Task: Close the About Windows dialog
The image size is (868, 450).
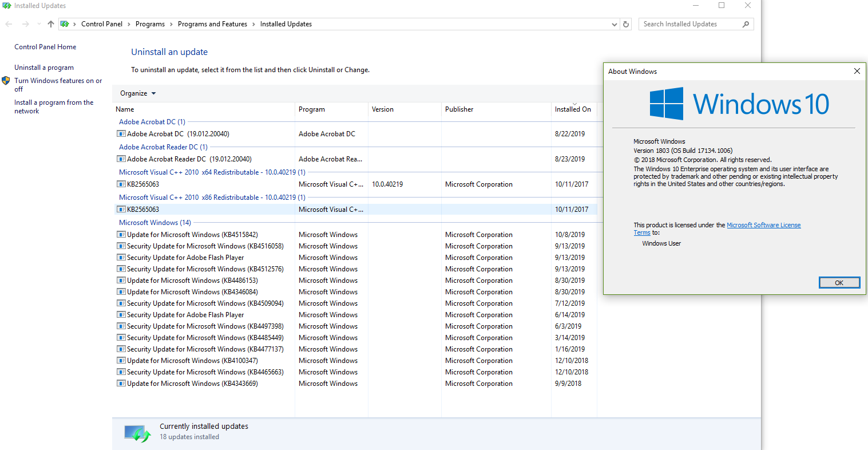Action: click(857, 71)
